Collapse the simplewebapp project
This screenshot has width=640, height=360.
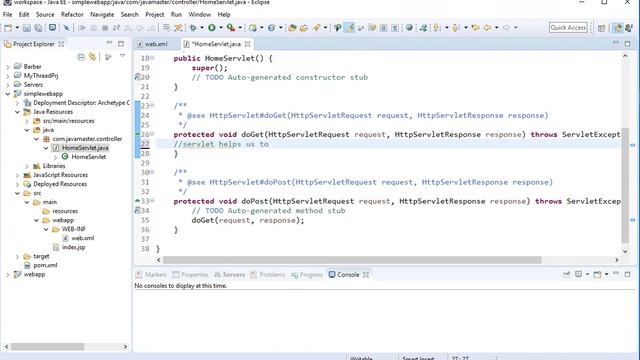click(8, 94)
